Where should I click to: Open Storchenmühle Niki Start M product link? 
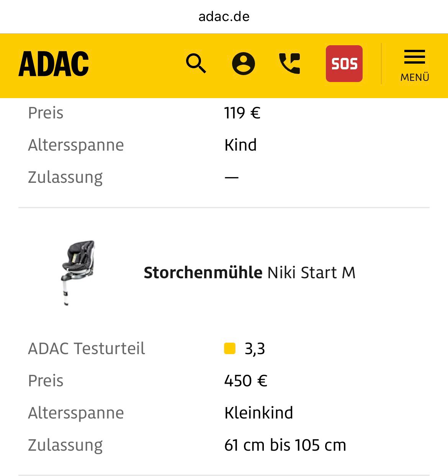[249, 273]
